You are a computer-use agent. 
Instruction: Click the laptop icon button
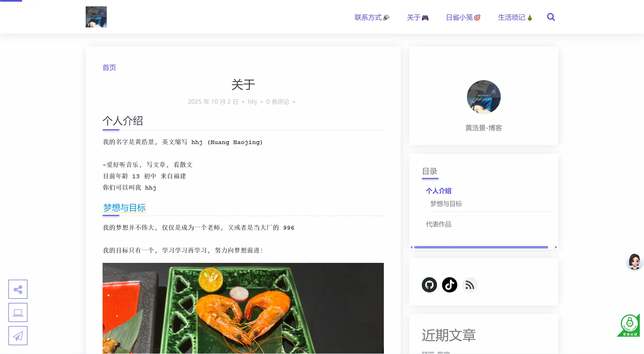(18, 312)
